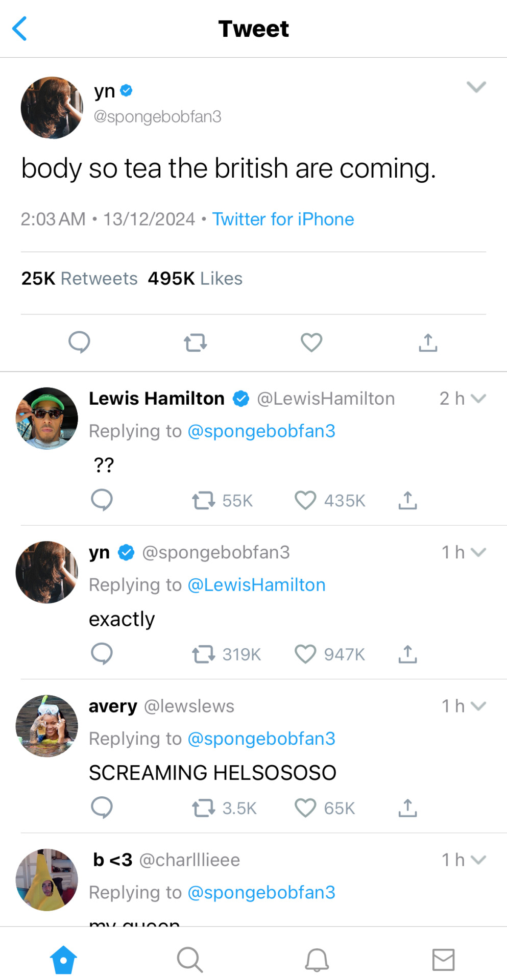
Task: Open chevron menu on avery's reply
Action: [x=478, y=706]
